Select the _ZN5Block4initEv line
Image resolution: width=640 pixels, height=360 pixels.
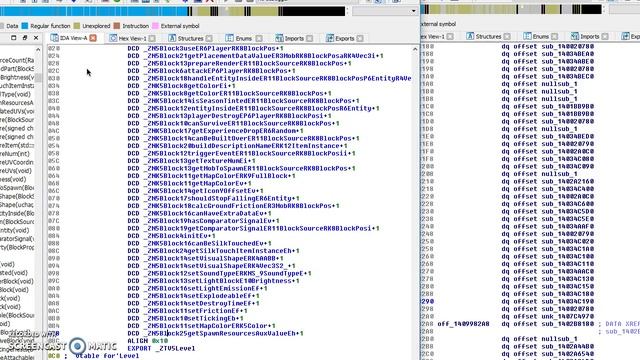coord(171,236)
